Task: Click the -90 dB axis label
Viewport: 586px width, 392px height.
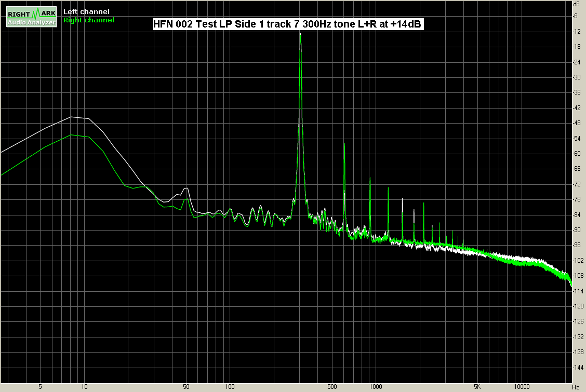Action: point(577,230)
